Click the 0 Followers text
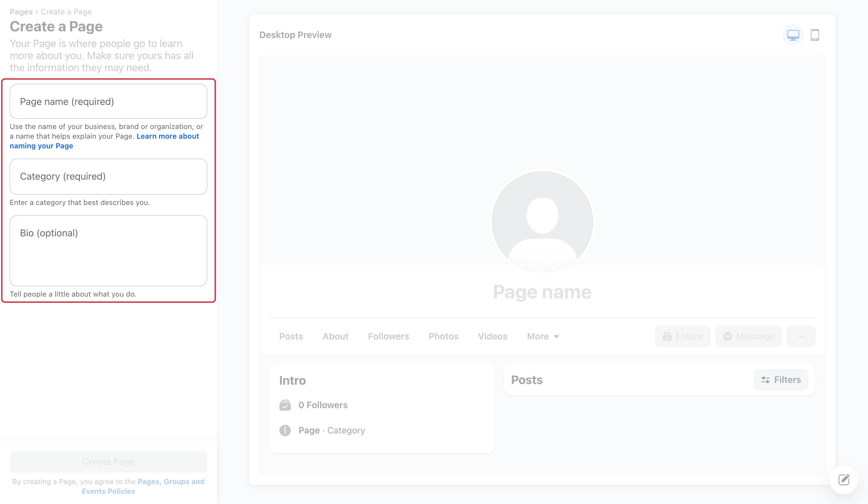 [x=323, y=405]
